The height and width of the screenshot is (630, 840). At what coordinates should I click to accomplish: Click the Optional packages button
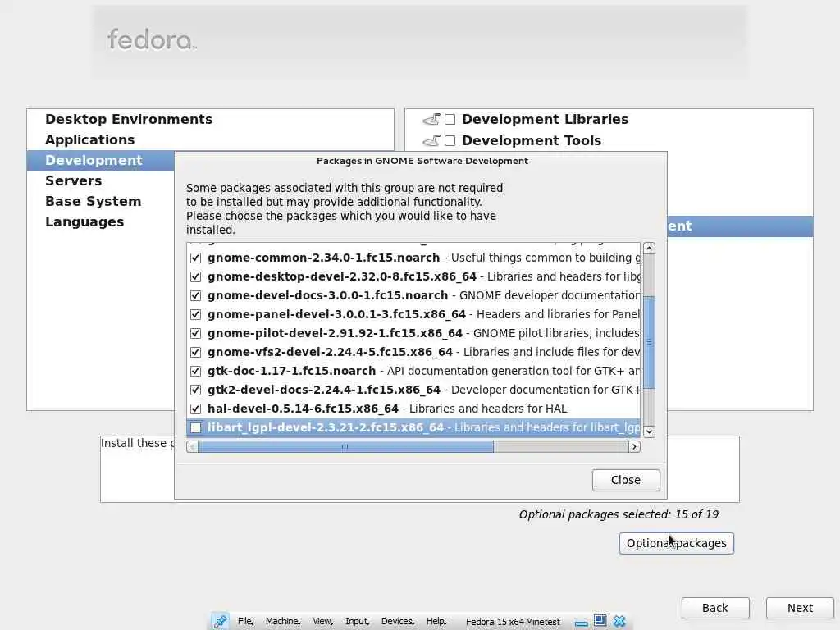click(x=676, y=543)
